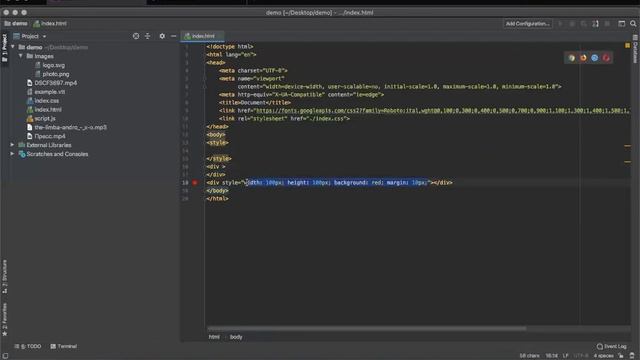The image size is (640, 360).
Task: Click the selected inline style text on line 18
Action: [x=337, y=182]
